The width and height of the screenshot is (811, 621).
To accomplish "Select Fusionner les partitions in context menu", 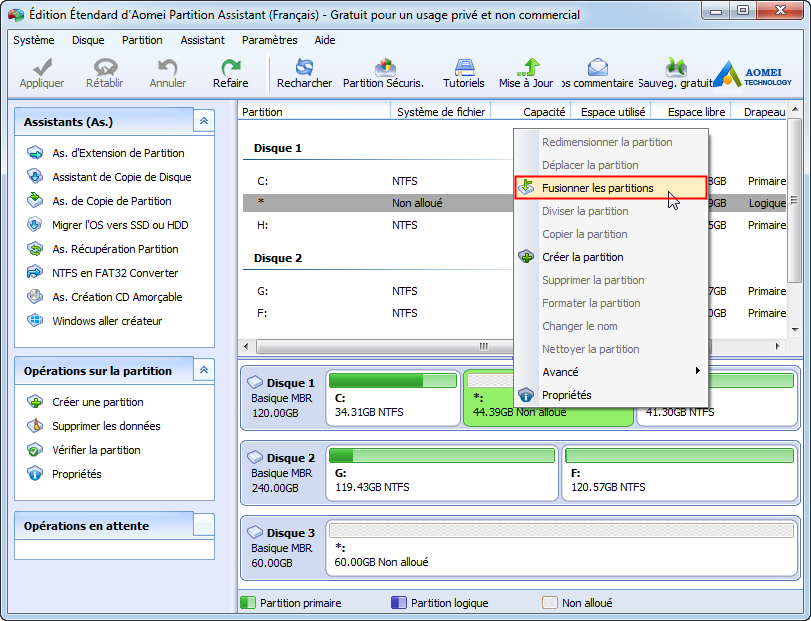I will pos(611,188).
